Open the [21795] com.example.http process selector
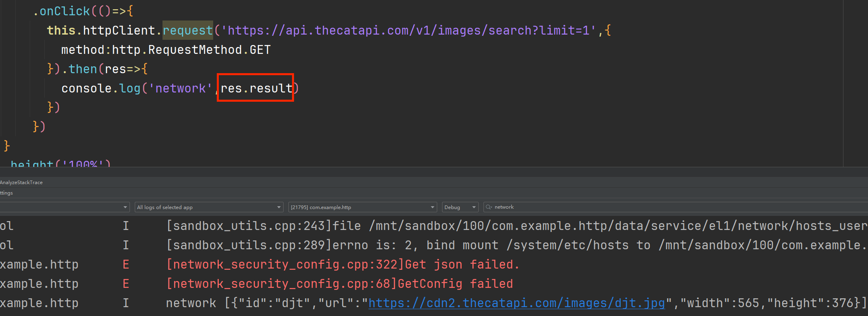 point(362,207)
